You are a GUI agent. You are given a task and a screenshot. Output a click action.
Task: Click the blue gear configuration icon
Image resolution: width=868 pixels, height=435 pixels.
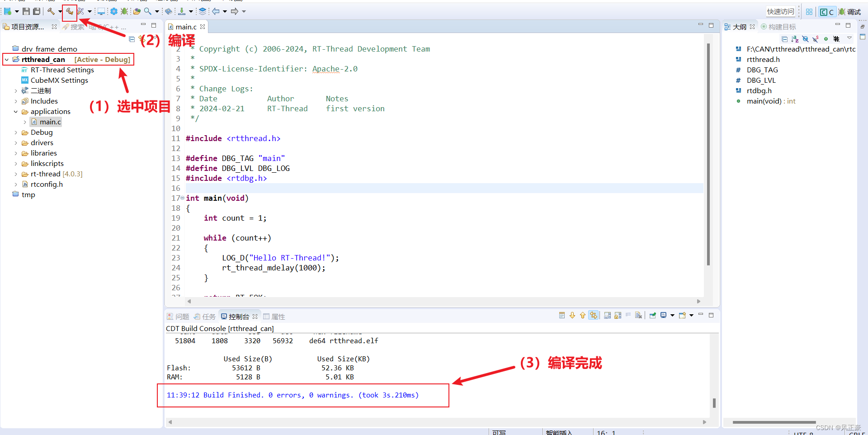114,11
